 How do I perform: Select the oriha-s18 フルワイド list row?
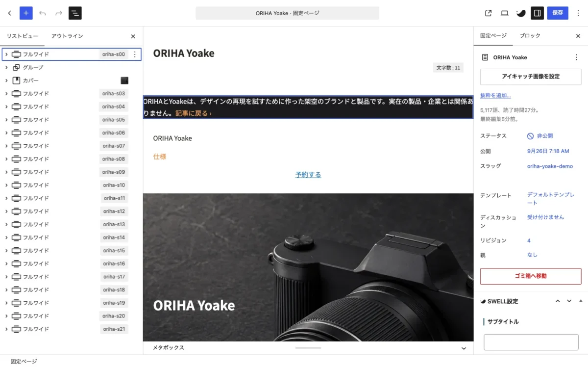click(71, 290)
